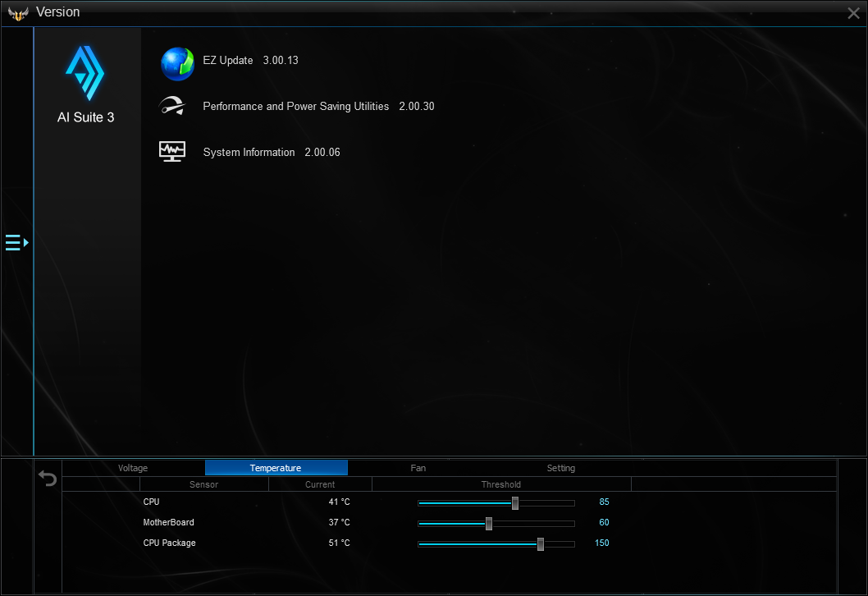Viewport: 868px width, 596px height.
Task: Click the CPU sensor label
Action: pyautogui.click(x=151, y=502)
